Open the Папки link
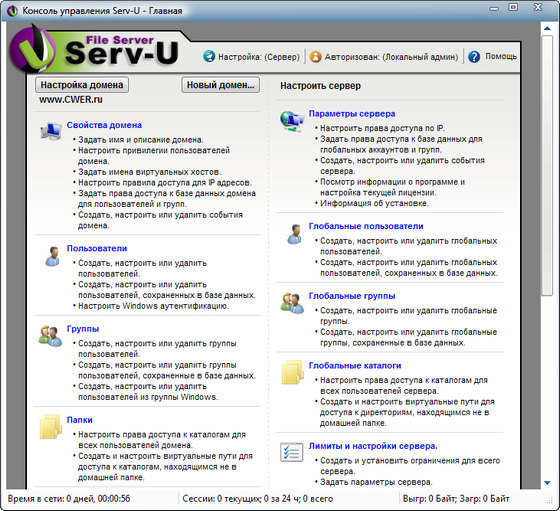 (x=80, y=420)
